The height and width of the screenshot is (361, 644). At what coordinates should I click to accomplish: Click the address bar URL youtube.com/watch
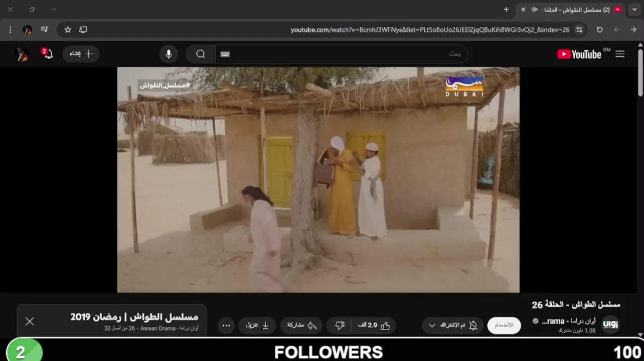[x=430, y=30]
